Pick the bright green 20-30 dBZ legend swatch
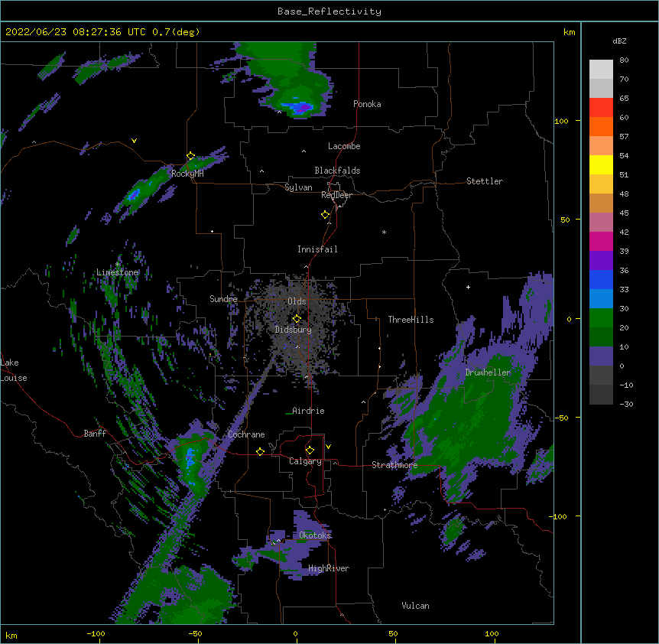This screenshot has width=659, height=644. coord(601,318)
